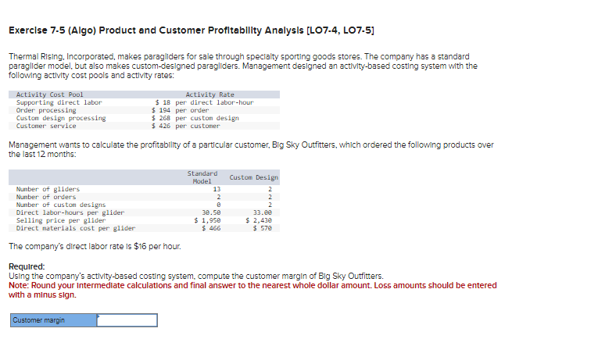Click the direct labor rate '$16 per hour' sentence

95,247
